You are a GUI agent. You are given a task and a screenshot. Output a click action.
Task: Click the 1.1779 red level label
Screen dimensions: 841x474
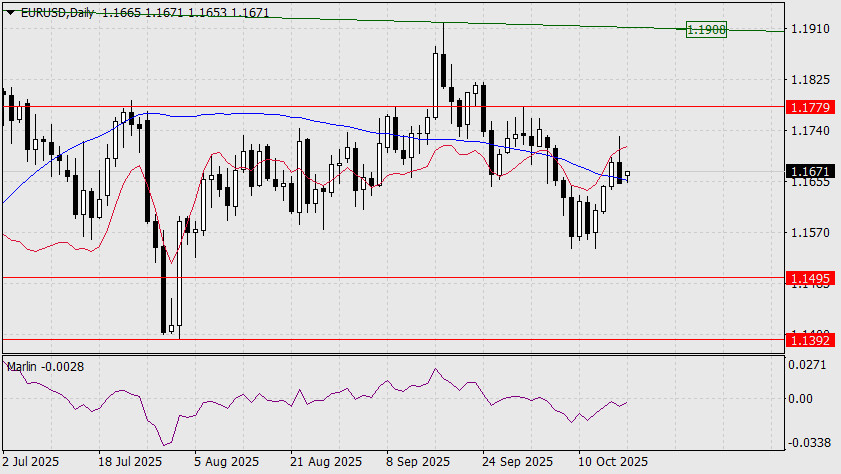[x=810, y=107]
